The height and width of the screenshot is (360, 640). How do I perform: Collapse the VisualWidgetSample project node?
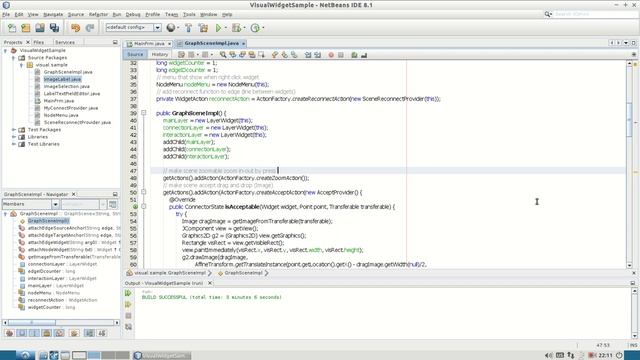tap(5, 51)
